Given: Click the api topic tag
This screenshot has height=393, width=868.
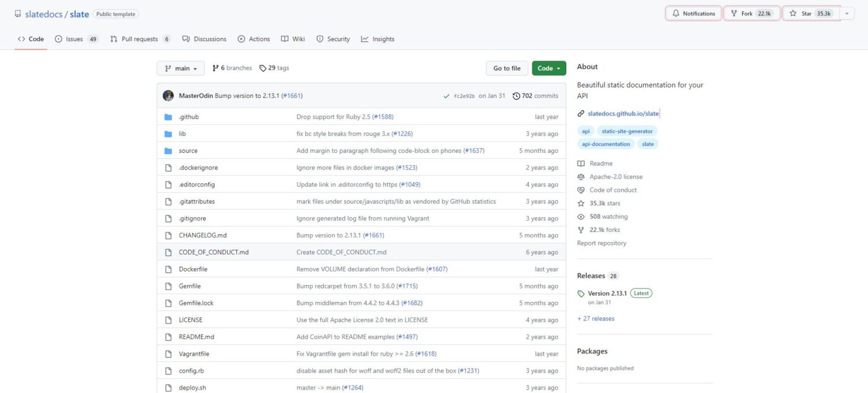Looking at the screenshot, I should 585,131.
